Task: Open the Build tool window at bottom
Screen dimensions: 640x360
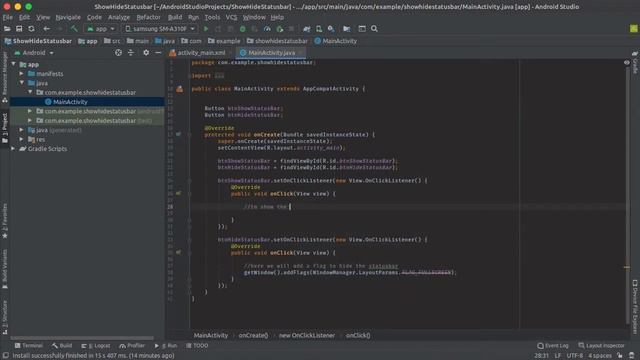Action: click(62, 345)
